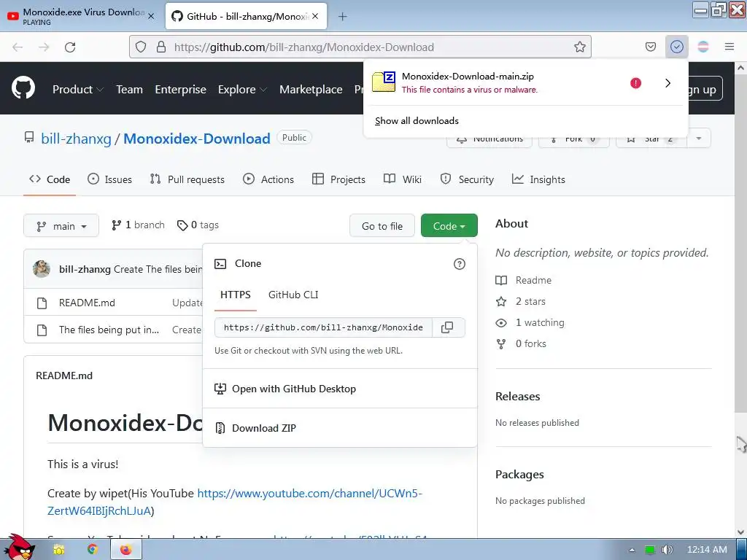The height and width of the screenshot is (560, 747).
Task: Click the Go to file button
Action: (x=382, y=226)
